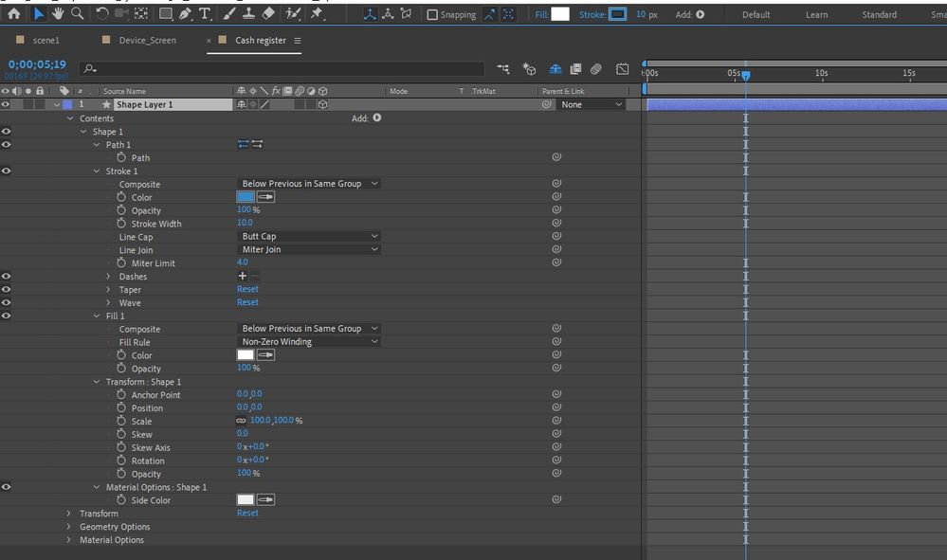Screen dimensions: 947x560
Task: Select the Rotation tool
Action: [x=102, y=13]
